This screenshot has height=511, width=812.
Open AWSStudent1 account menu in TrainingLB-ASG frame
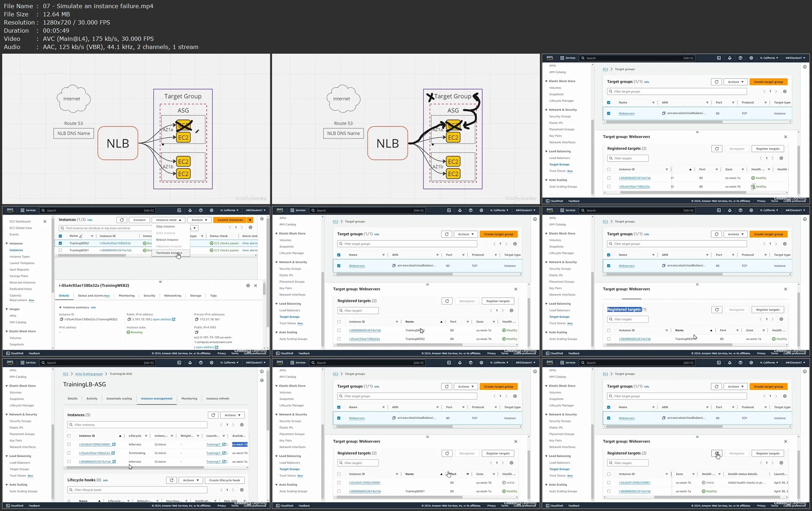tap(256, 363)
